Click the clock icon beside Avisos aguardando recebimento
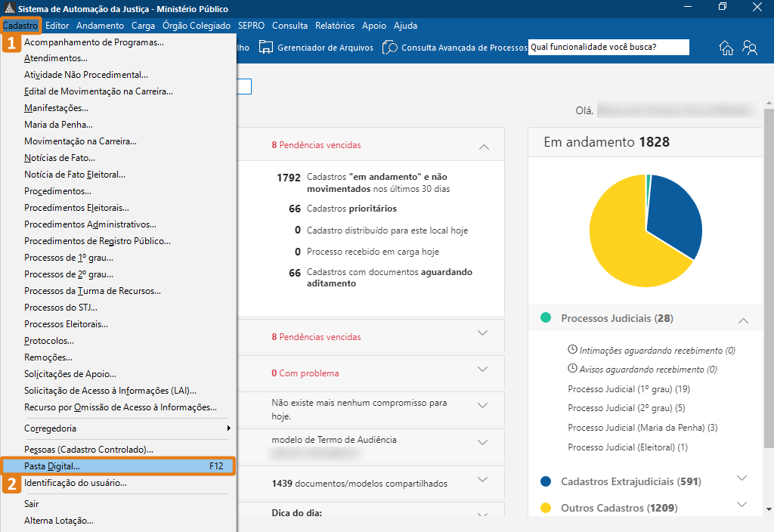774x532 pixels. [x=572, y=369]
